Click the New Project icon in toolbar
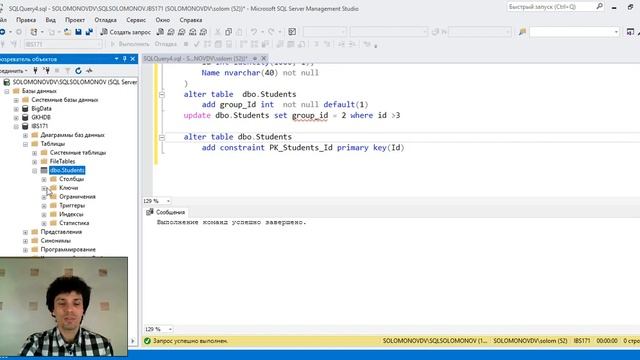The width and height of the screenshot is (640, 360). [34, 31]
